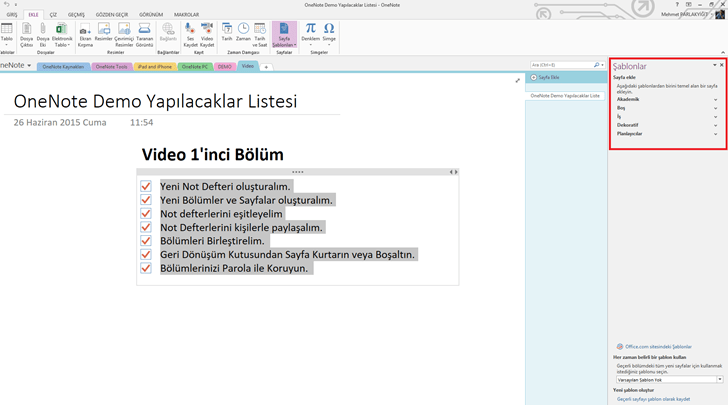
Task: Open the OneNote Tools section tab
Action: pyautogui.click(x=111, y=67)
